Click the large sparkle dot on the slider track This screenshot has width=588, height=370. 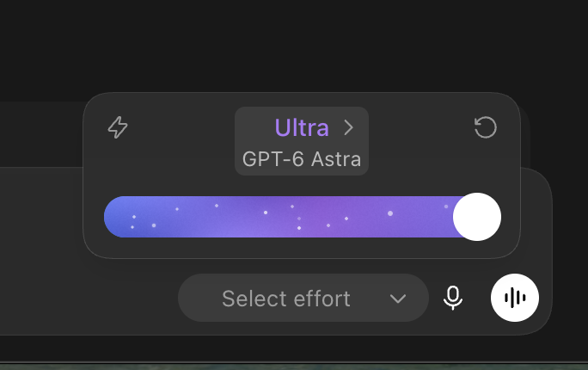(x=390, y=213)
